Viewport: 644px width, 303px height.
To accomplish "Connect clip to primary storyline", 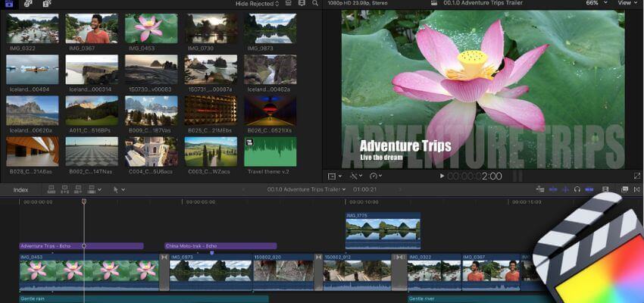I will (52, 189).
